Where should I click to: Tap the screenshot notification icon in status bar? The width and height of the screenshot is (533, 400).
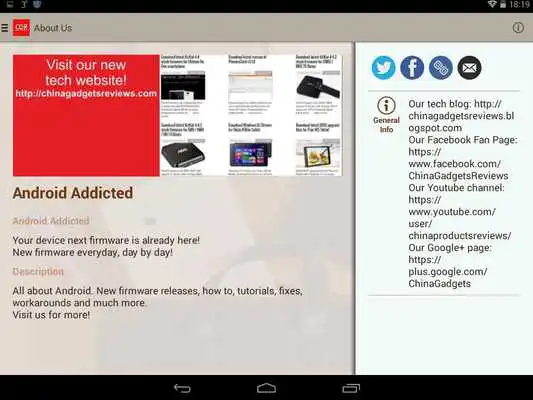coord(10,4)
